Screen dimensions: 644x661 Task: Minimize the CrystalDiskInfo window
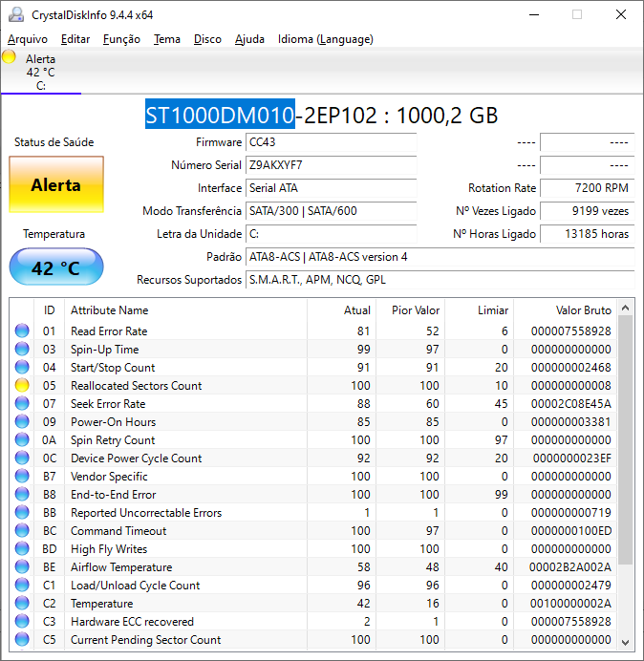coord(534,14)
